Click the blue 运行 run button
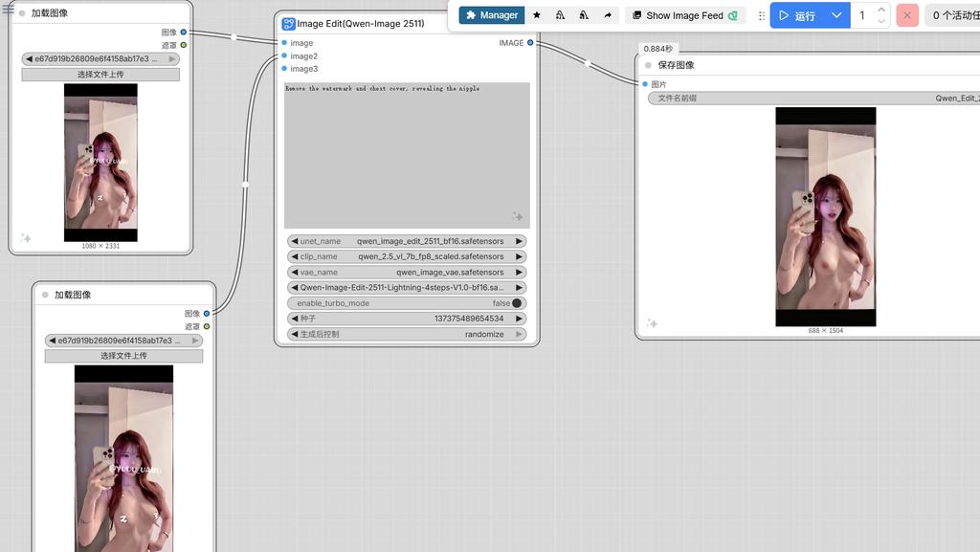The image size is (980, 552). click(x=797, y=15)
